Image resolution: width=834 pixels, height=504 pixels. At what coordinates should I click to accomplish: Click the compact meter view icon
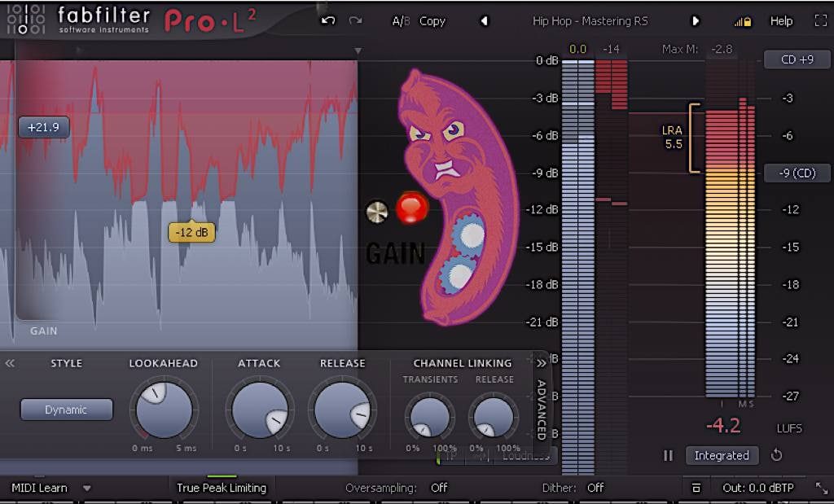pos(696,488)
